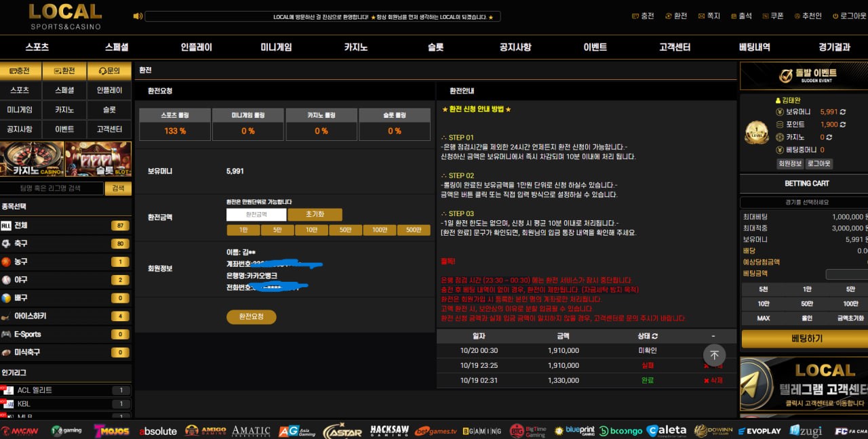Click the gold level badge icon
This screenshot has width=868, height=439.
pos(756,131)
